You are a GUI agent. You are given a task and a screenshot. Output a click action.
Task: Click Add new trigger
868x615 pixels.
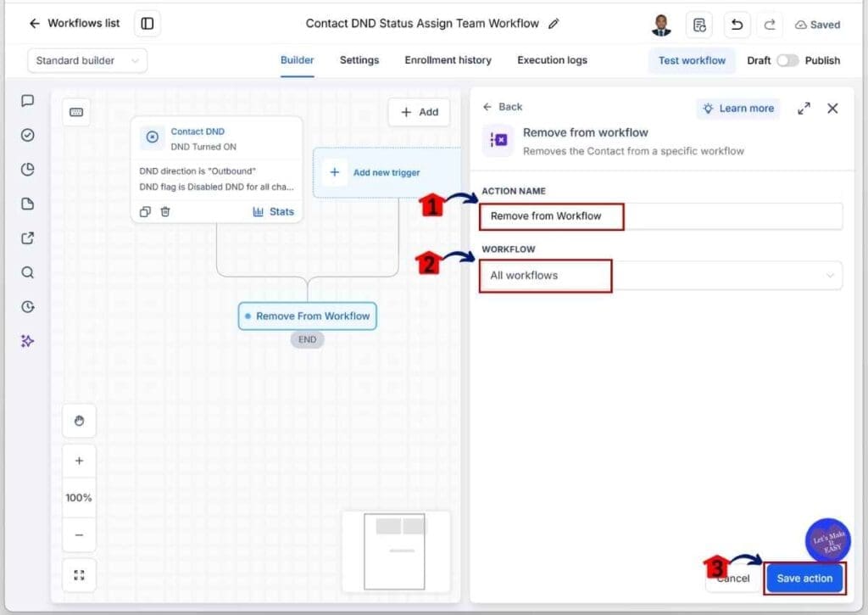click(x=387, y=172)
